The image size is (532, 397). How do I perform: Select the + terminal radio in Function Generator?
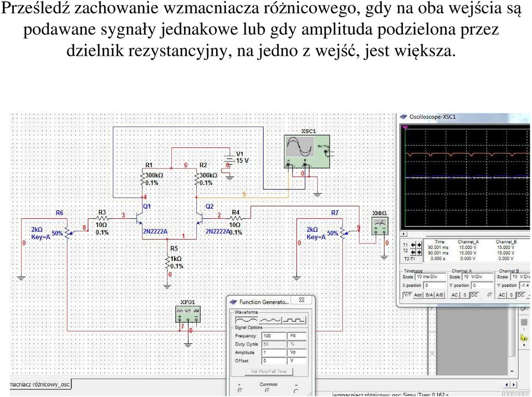point(240,390)
